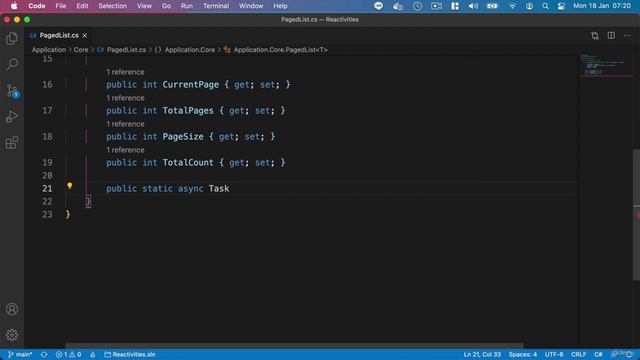The width and height of the screenshot is (640, 360).
Task: Click the PageSize property name
Action: (183, 137)
